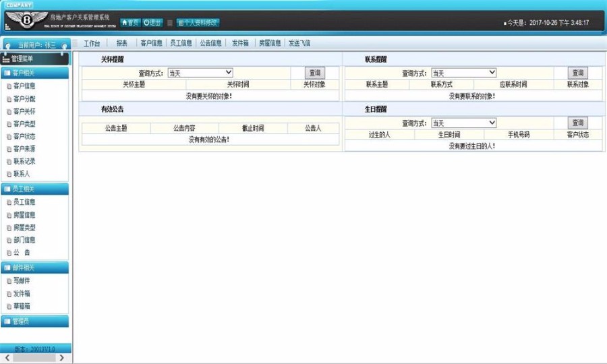Image resolution: width=607 pixels, height=364 pixels.
Task: Open 员工信息 link in the sidebar
Action: [x=24, y=202]
